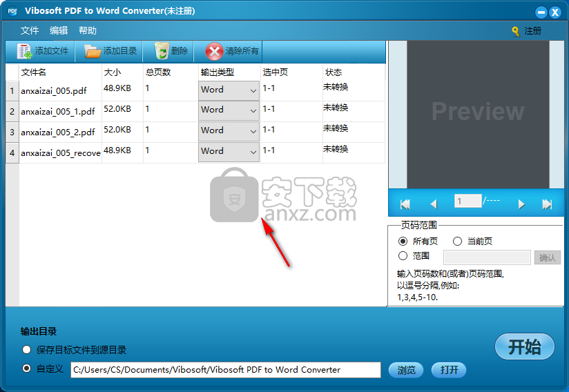Choose the 自定义 output directory option
569x392 pixels.
(x=26, y=369)
